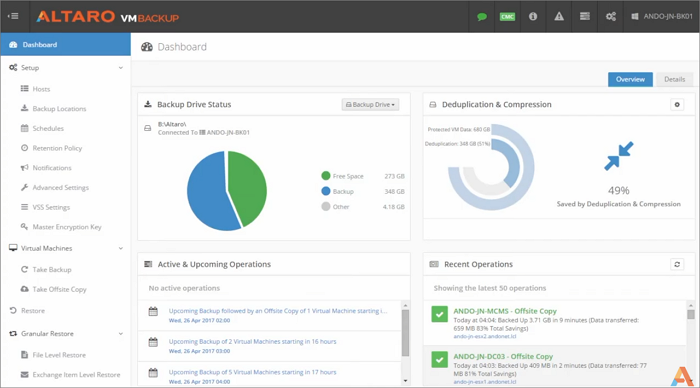Open Take Offsite Copy

pos(59,289)
